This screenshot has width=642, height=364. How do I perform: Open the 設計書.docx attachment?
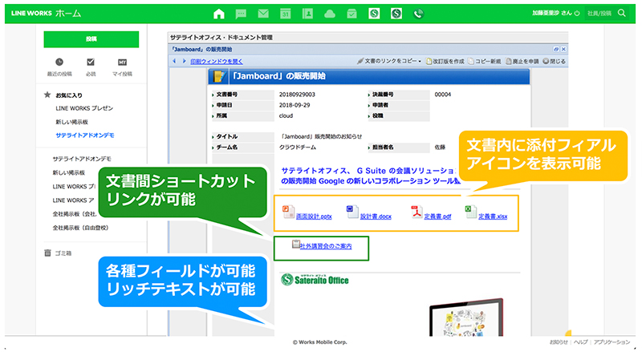pos(376,216)
